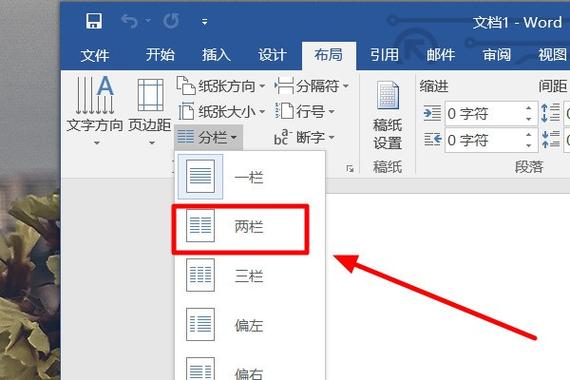Choose the 一栏 single column option
This screenshot has width=570, height=380.
(x=250, y=177)
